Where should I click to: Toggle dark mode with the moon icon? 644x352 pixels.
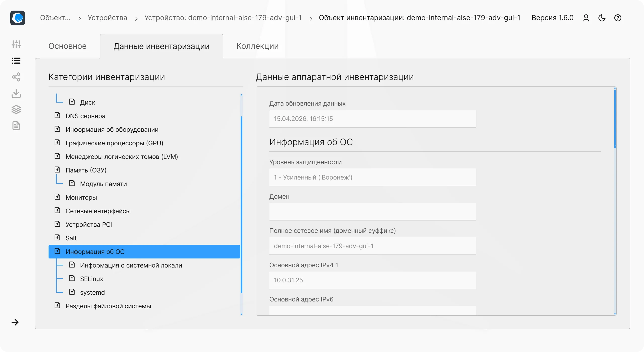(602, 18)
